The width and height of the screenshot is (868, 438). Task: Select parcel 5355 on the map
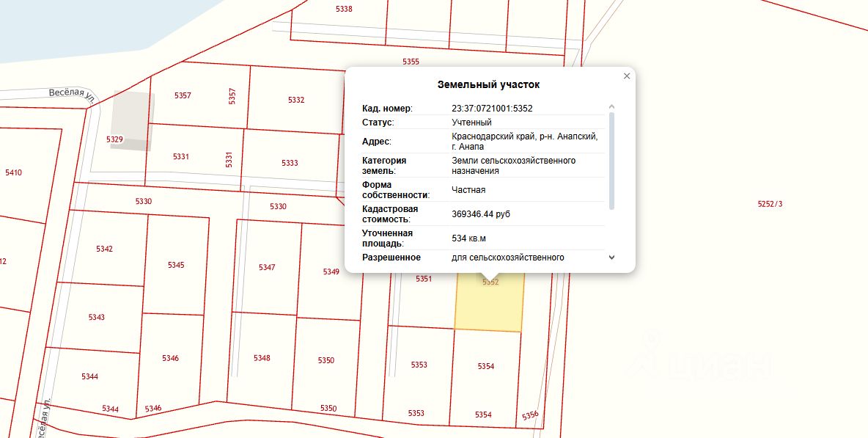[411, 62]
